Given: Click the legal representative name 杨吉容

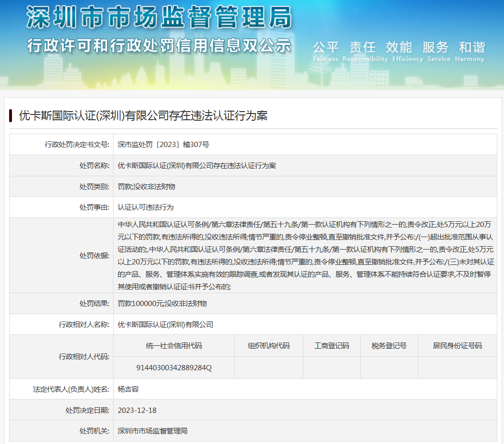Looking at the screenshot, I should click(128, 389).
